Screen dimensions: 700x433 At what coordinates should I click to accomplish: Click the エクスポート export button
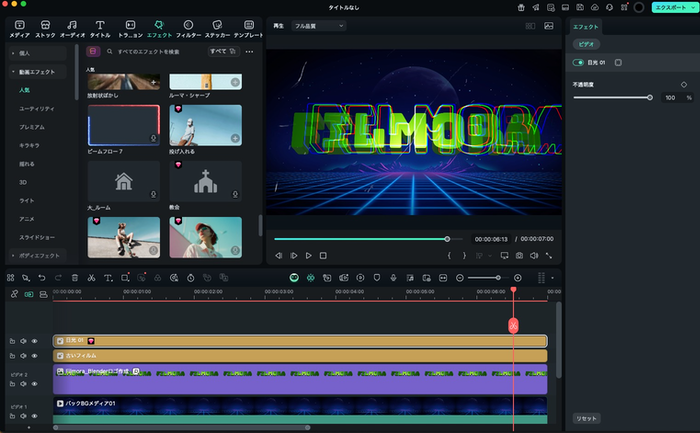tap(667, 7)
